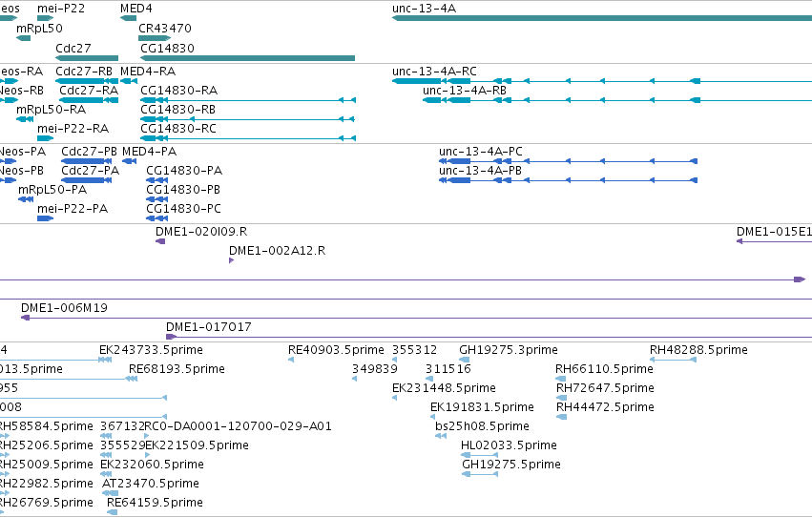Select the HL02033.5prime EST feature
The height and width of the screenshot is (517, 812).
pos(480,455)
